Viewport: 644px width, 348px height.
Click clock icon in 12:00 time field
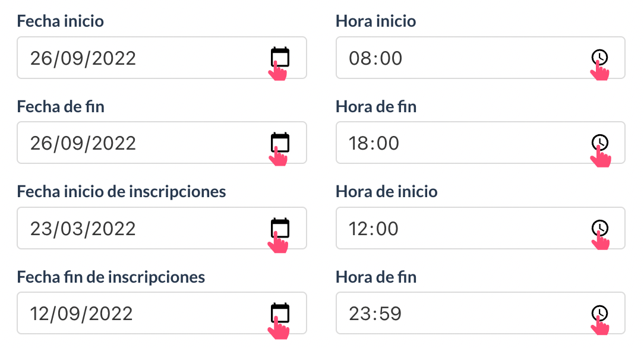click(599, 228)
